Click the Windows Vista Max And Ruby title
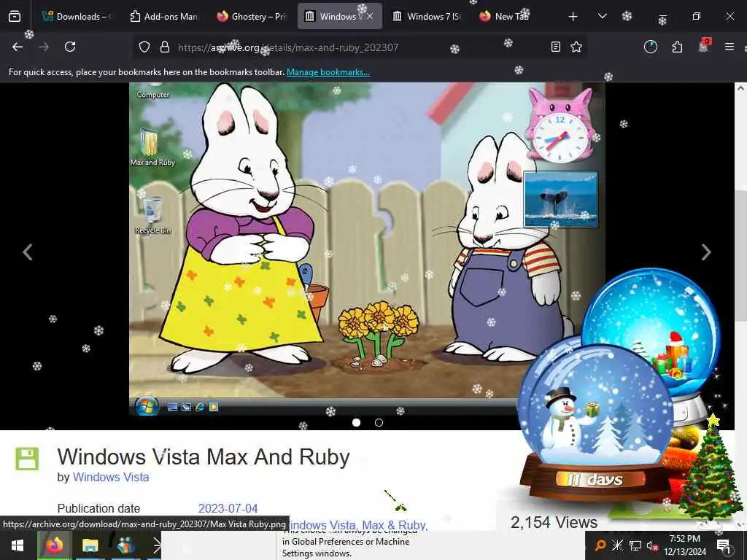747x560 pixels. pos(204,456)
